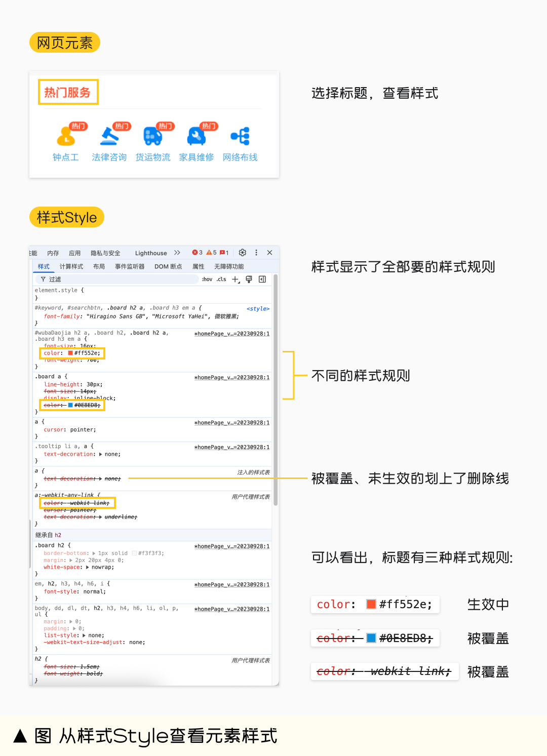Open the DevTools three-dot customize menu
Viewport: 547px width, 756px height.
click(x=256, y=253)
